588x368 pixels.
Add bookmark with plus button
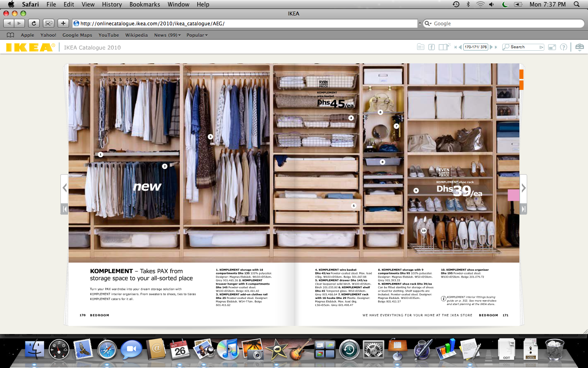point(63,23)
